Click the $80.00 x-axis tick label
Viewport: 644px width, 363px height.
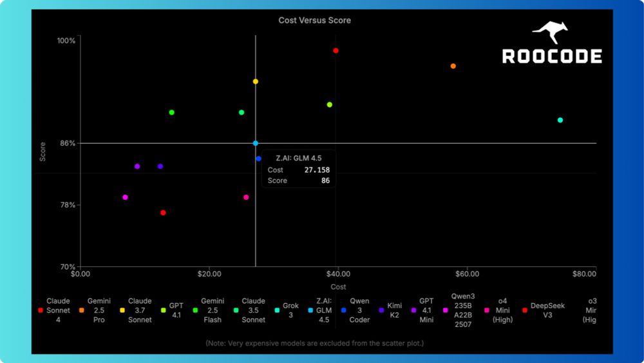[x=585, y=274]
